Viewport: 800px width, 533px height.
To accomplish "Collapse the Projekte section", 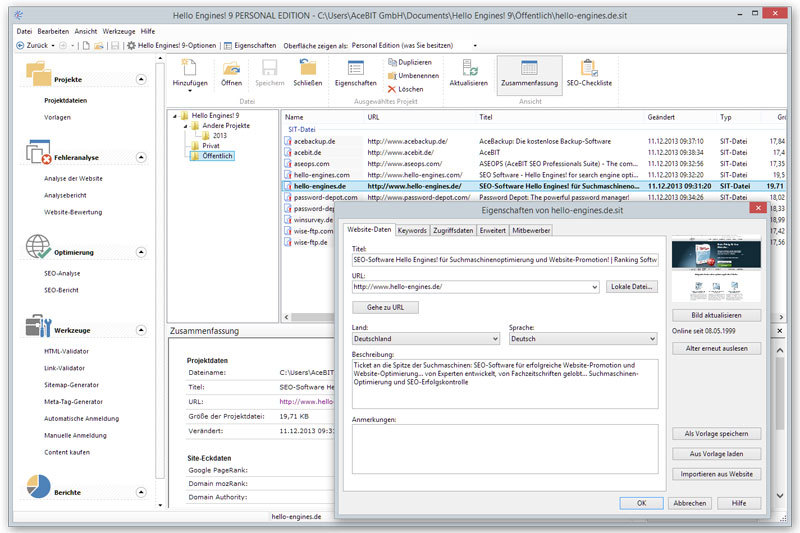I will [x=141, y=80].
